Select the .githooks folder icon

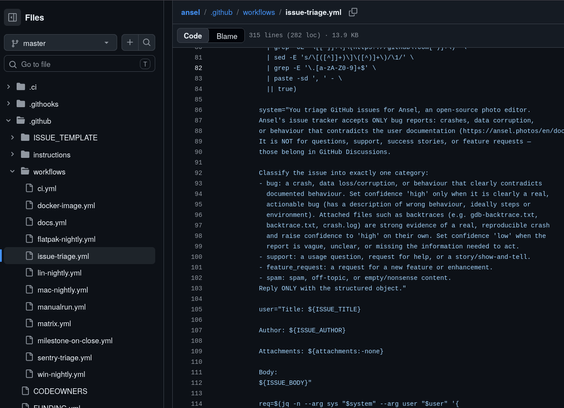(21, 104)
